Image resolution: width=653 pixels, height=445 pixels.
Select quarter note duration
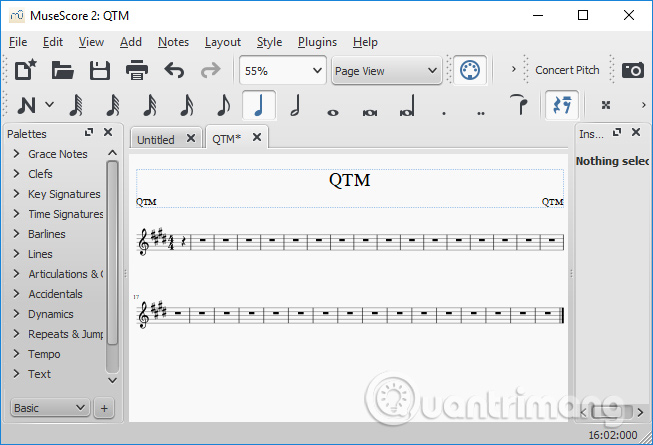[259, 105]
